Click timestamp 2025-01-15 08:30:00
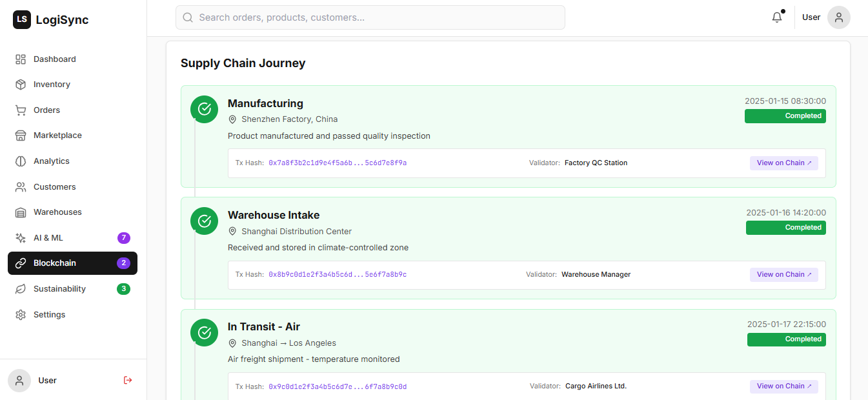 [785, 101]
